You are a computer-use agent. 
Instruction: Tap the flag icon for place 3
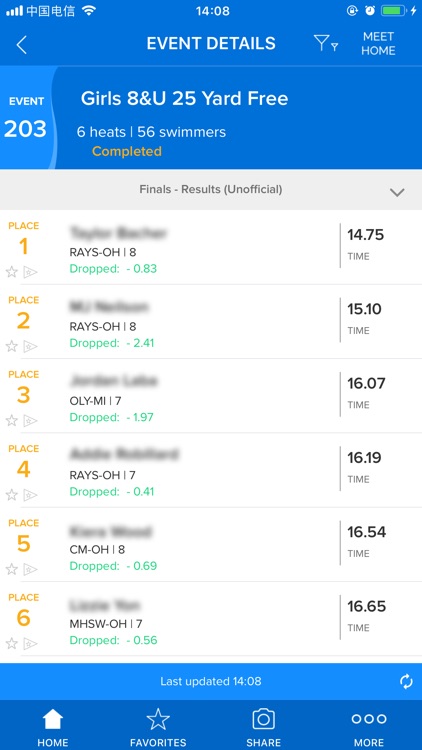tap(31, 420)
